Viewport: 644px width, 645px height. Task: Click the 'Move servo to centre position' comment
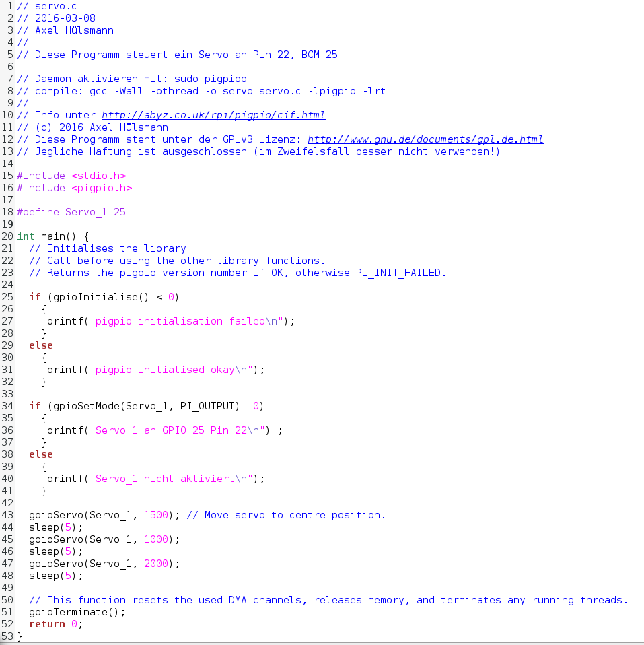286,515
